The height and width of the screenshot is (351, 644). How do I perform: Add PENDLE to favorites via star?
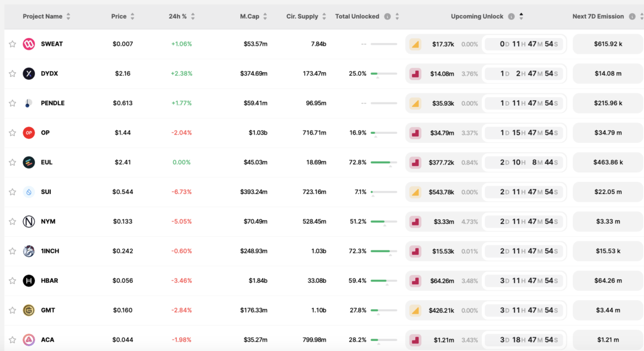pyautogui.click(x=12, y=103)
